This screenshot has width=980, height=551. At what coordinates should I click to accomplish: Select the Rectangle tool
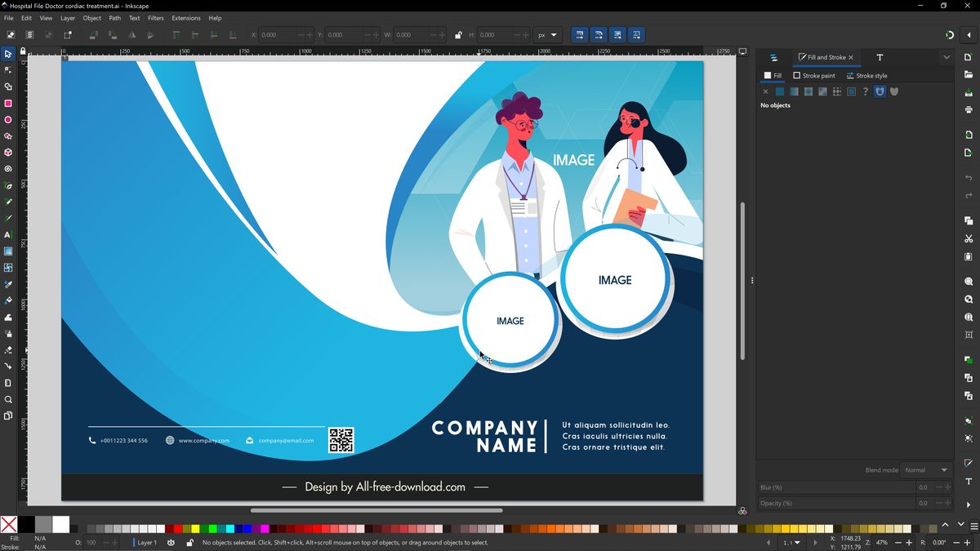(10, 103)
